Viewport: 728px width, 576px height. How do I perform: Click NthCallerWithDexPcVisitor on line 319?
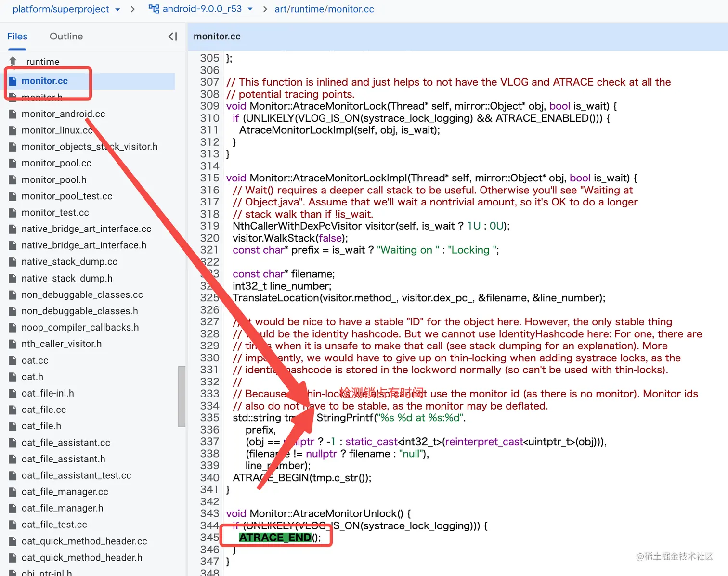[x=297, y=226]
